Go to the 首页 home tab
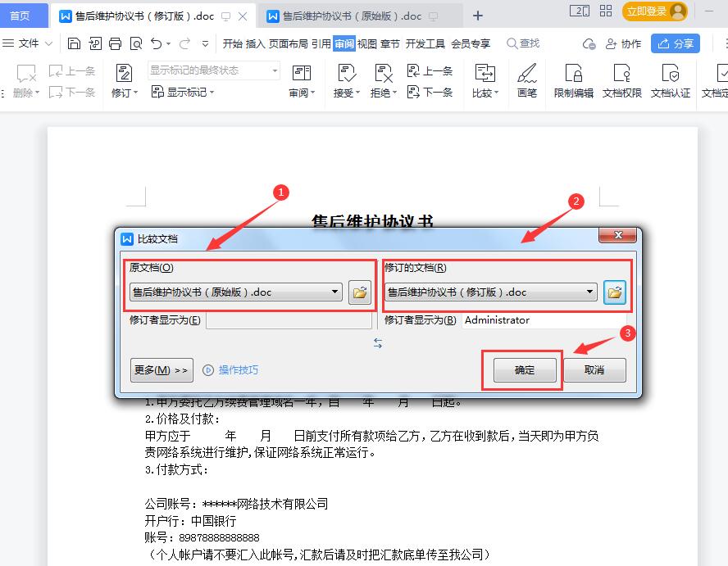The image size is (728, 566). coord(20,16)
